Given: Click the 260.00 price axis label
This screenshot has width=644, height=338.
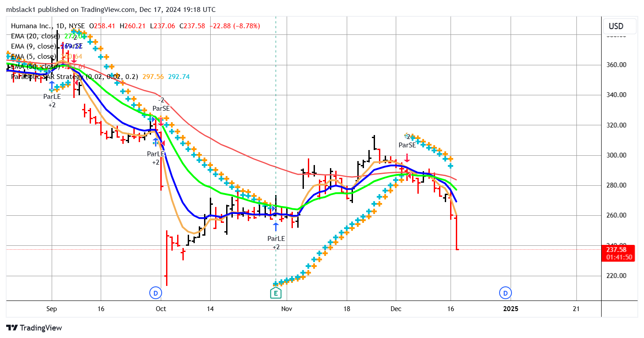Looking at the screenshot, I should point(616,215).
